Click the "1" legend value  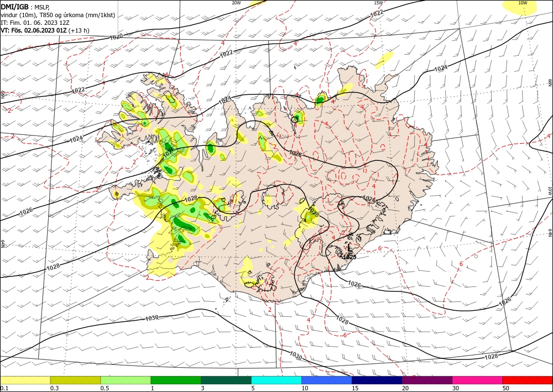click(153, 388)
